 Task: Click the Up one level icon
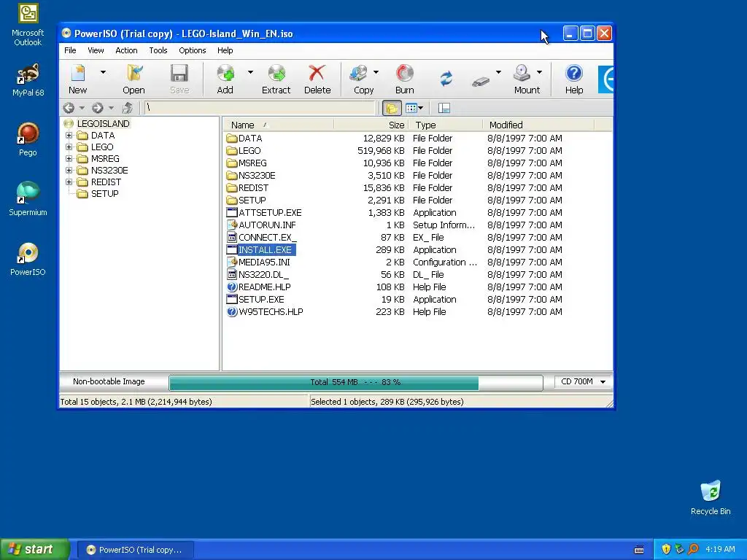pos(127,108)
